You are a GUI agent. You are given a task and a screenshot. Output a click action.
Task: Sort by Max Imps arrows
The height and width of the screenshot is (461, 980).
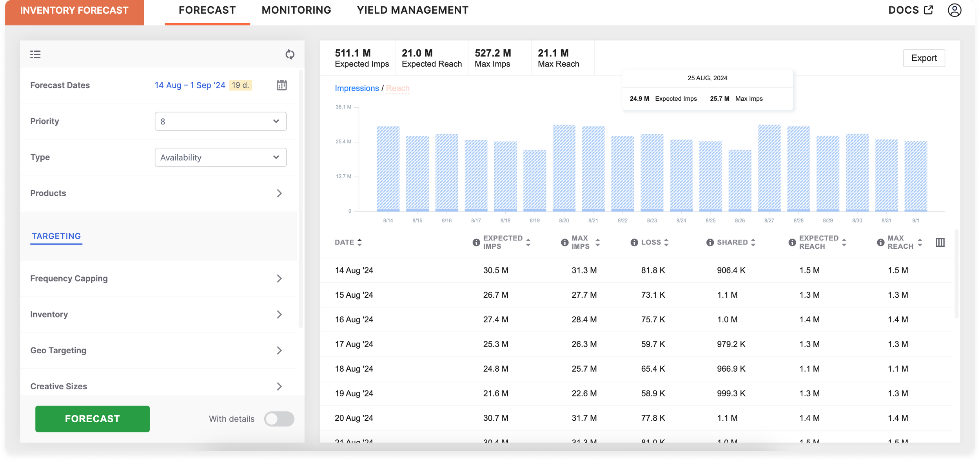[597, 242]
